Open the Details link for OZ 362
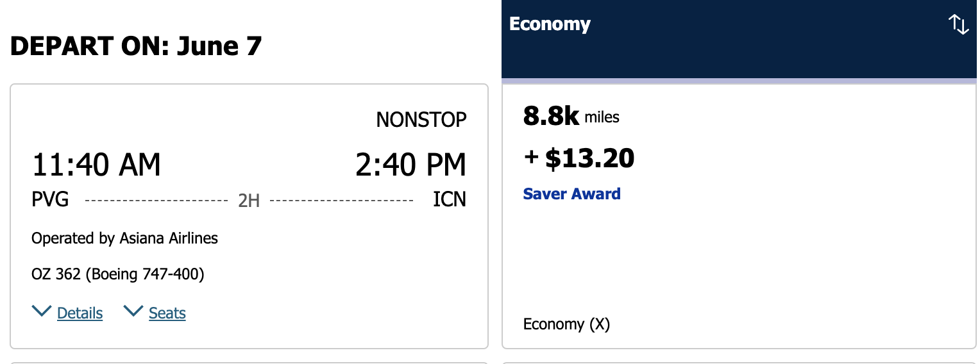980x364 pixels. click(80, 313)
